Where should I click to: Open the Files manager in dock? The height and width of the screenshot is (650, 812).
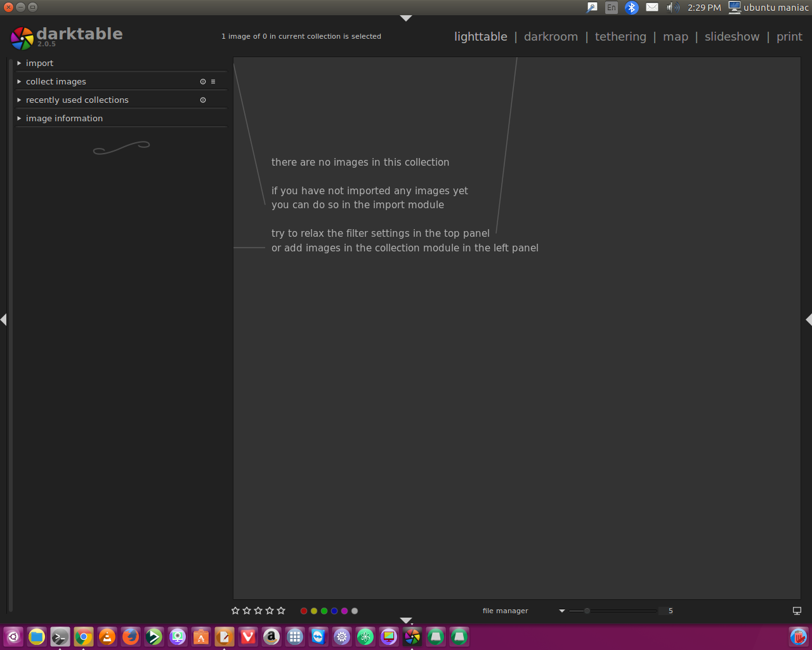pos(37,637)
